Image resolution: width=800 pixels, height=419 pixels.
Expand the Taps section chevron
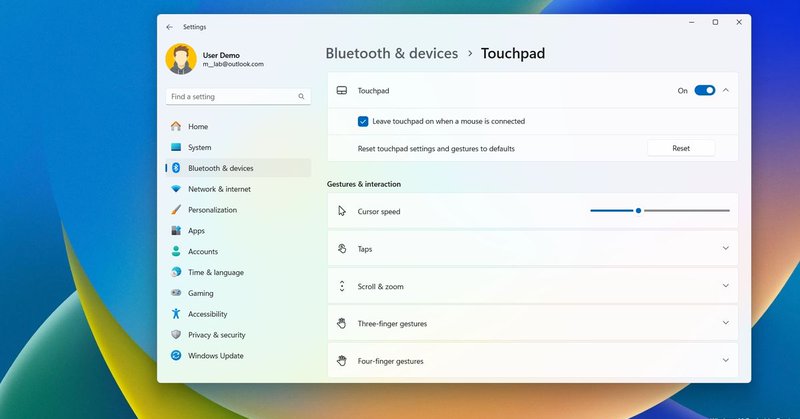click(x=726, y=248)
